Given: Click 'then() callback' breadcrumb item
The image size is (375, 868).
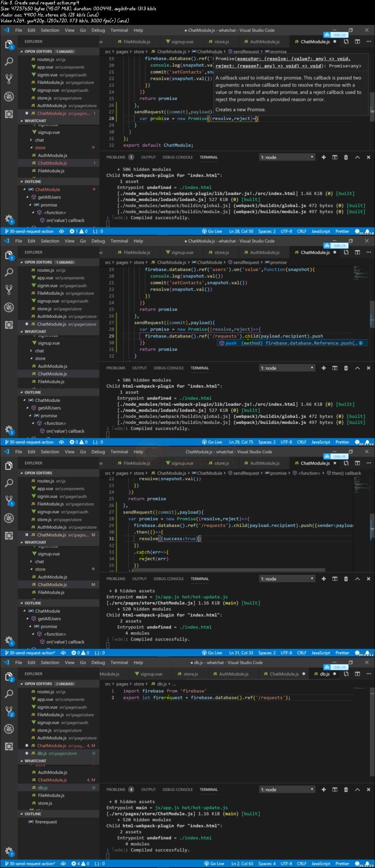Looking at the screenshot, I should [x=344, y=473].
